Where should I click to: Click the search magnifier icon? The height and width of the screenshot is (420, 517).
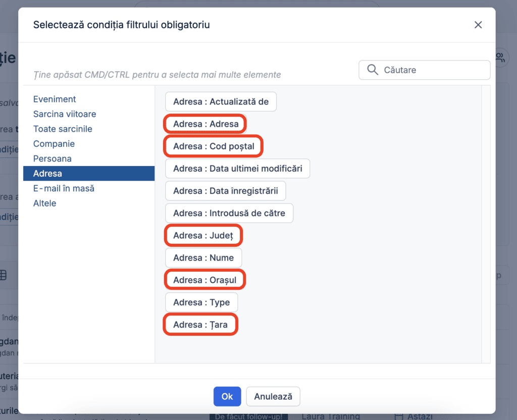[x=372, y=70]
